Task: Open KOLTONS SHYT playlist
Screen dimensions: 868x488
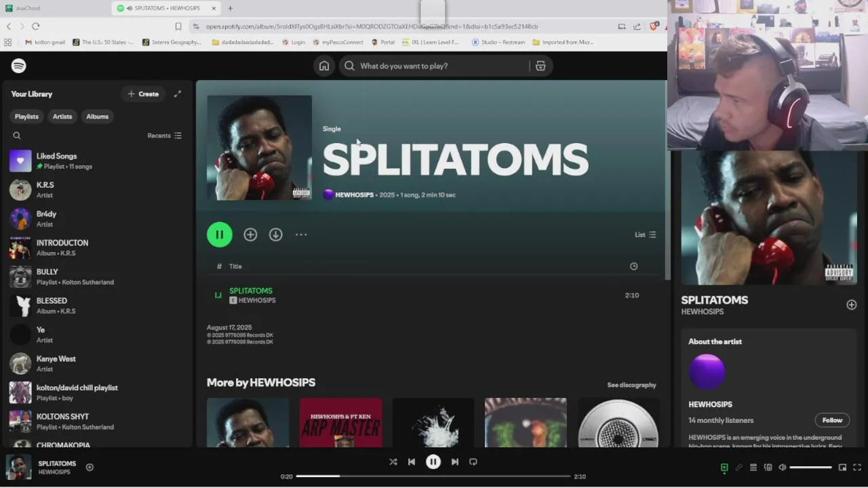Action: (x=98, y=422)
